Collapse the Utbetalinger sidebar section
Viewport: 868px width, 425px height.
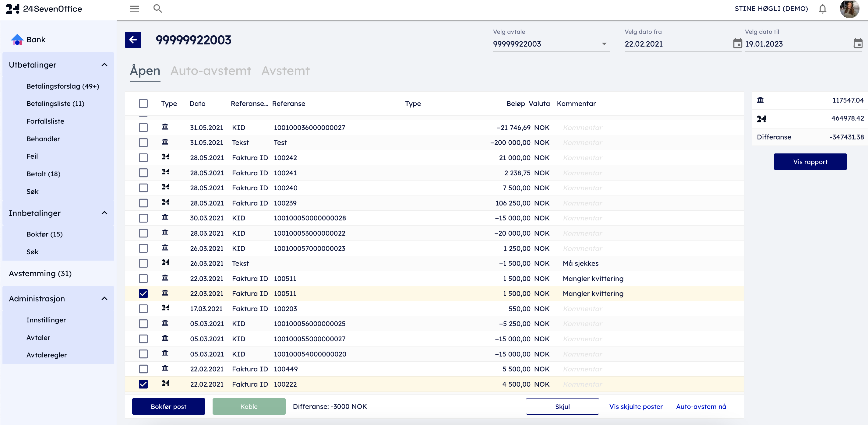(104, 65)
